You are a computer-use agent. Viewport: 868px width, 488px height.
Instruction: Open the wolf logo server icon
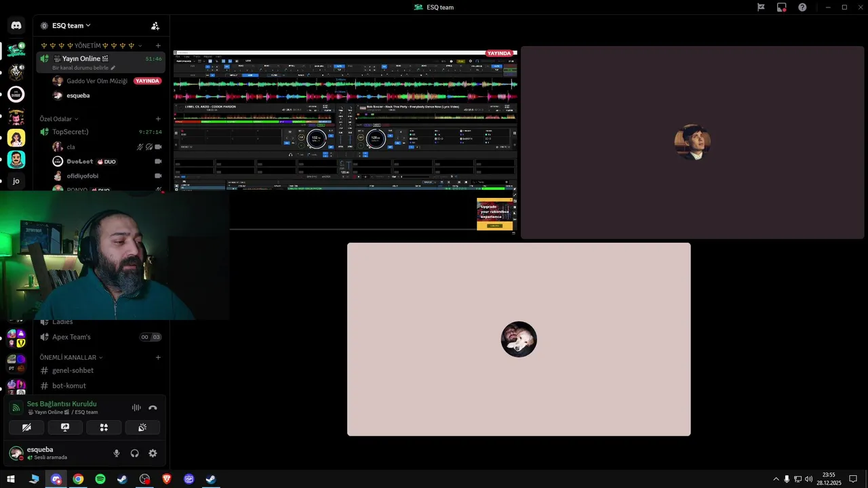point(16,73)
